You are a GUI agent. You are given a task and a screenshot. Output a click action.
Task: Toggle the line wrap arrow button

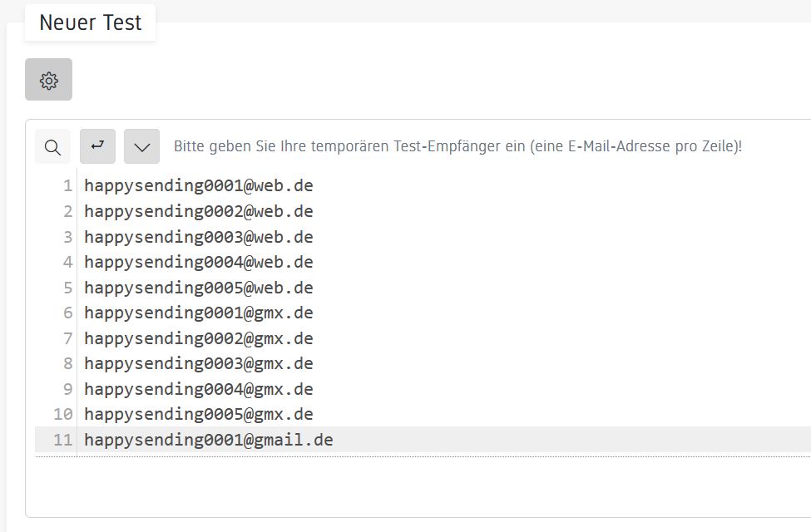[97, 146]
